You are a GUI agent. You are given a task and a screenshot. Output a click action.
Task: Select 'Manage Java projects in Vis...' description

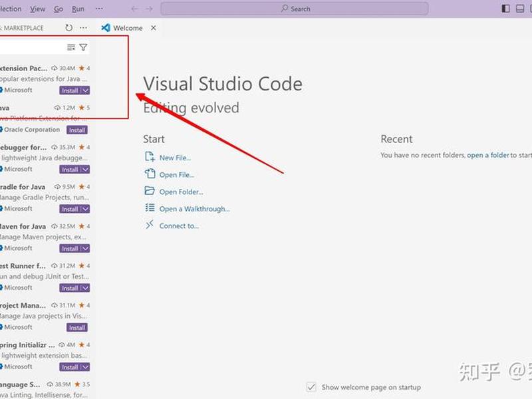pos(43,316)
